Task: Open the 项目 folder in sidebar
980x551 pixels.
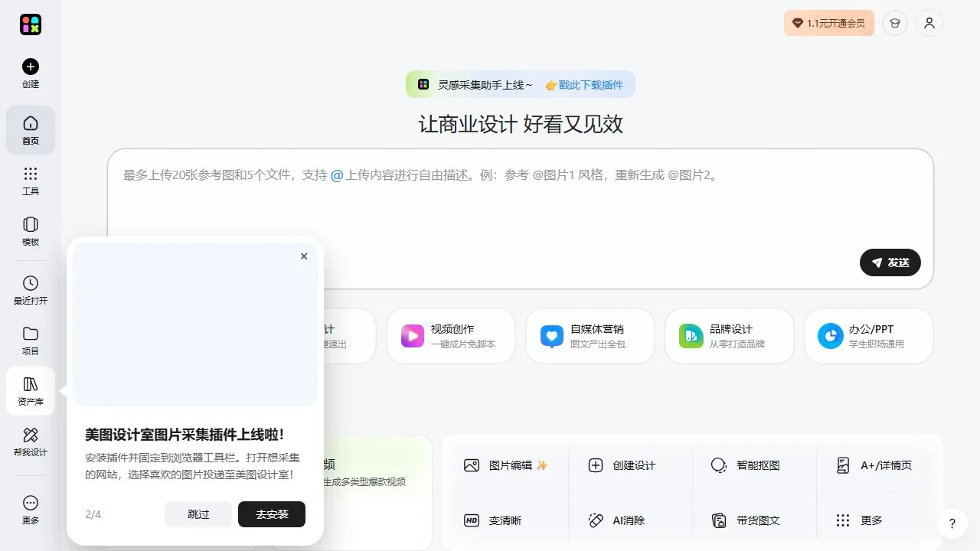Action: pyautogui.click(x=31, y=341)
